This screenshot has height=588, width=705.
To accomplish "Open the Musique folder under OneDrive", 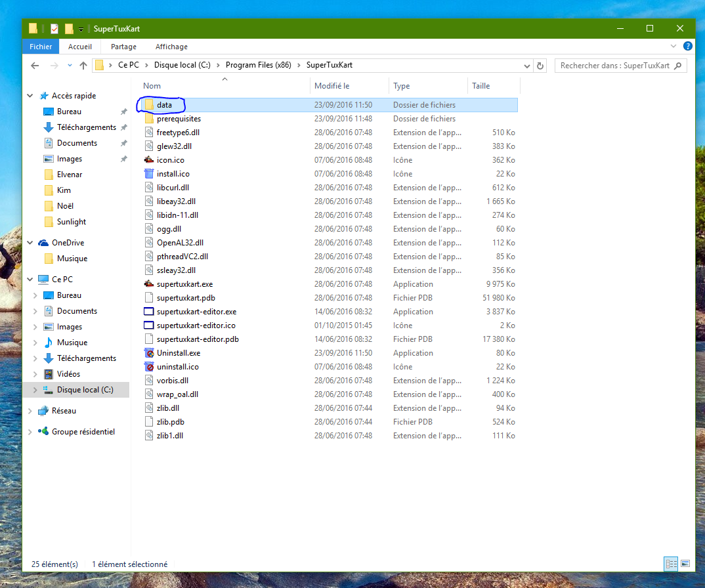I will pos(72,259).
